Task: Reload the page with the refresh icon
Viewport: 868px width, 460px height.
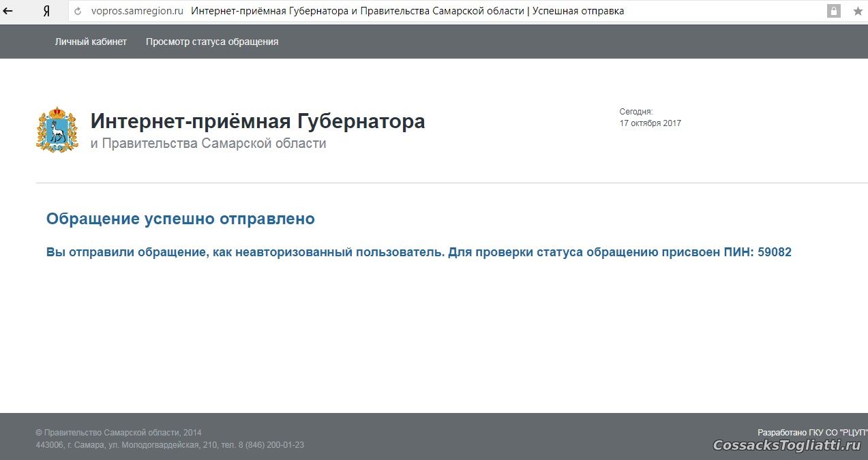Action: point(78,11)
